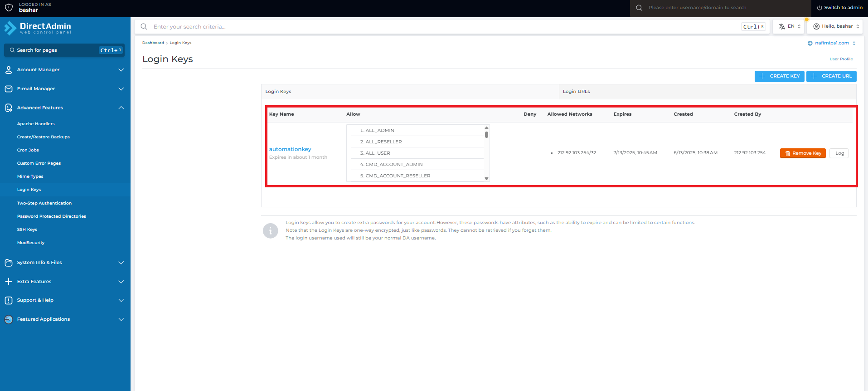Select Login Keys in sidebar

[x=29, y=190]
